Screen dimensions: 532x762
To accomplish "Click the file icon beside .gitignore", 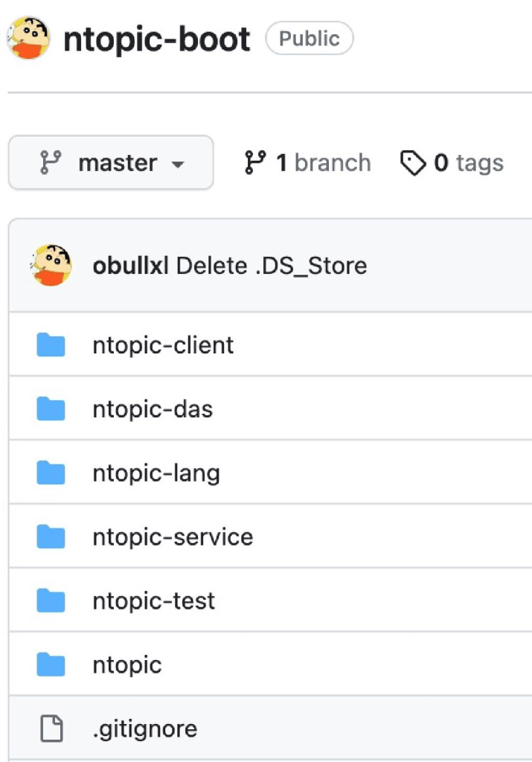I will 51,729.
